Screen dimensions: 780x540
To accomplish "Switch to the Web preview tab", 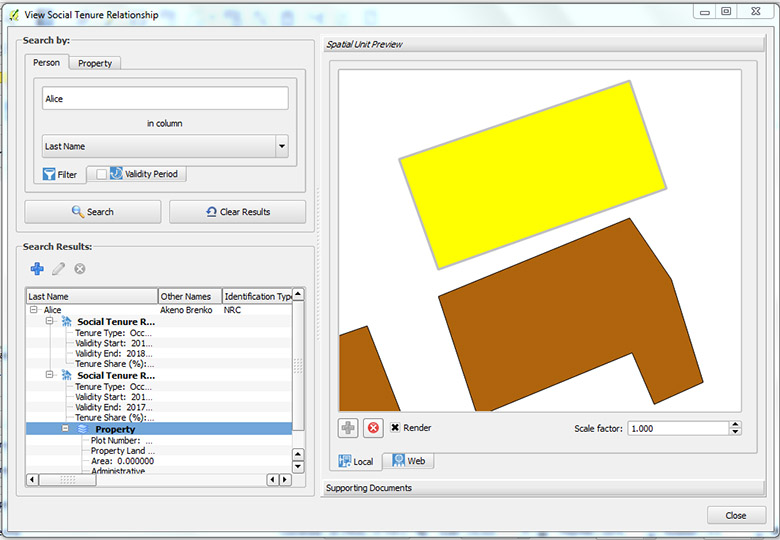I will pyautogui.click(x=408, y=461).
